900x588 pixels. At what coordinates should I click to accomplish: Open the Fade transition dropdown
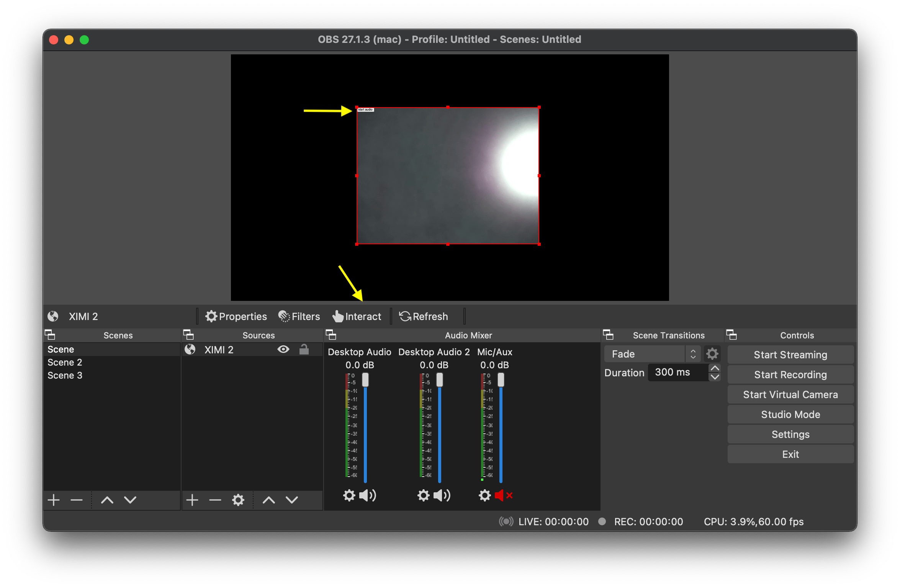tap(652, 354)
